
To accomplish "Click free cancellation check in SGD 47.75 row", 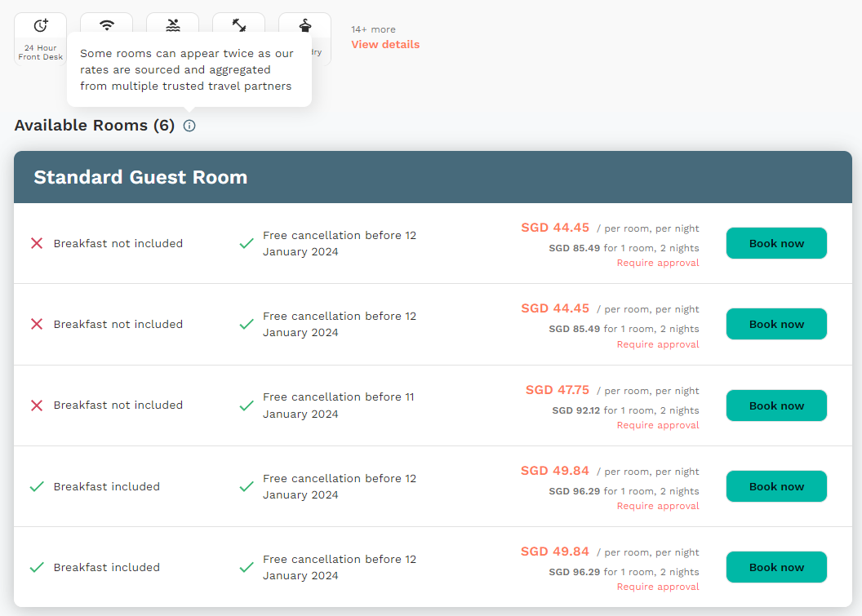I will (247, 405).
